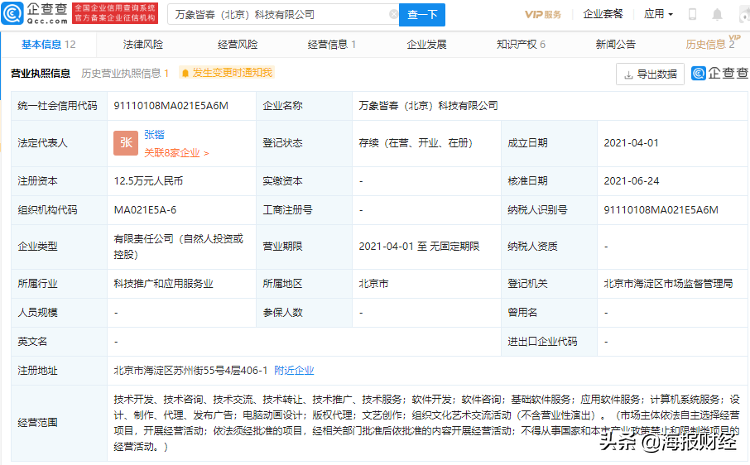Switch to the 经营信息 tab
The image size is (750, 465).
[x=331, y=44]
